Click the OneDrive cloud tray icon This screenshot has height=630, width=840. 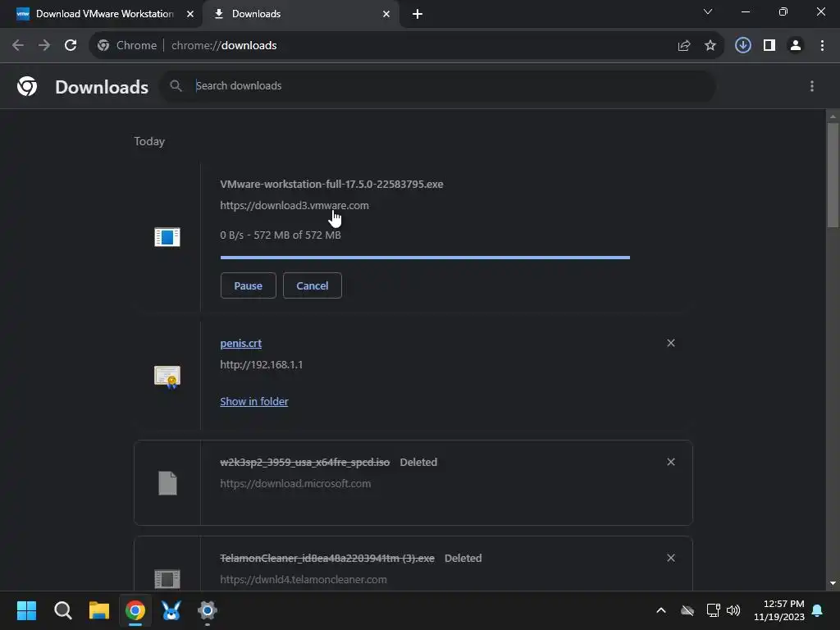687,610
